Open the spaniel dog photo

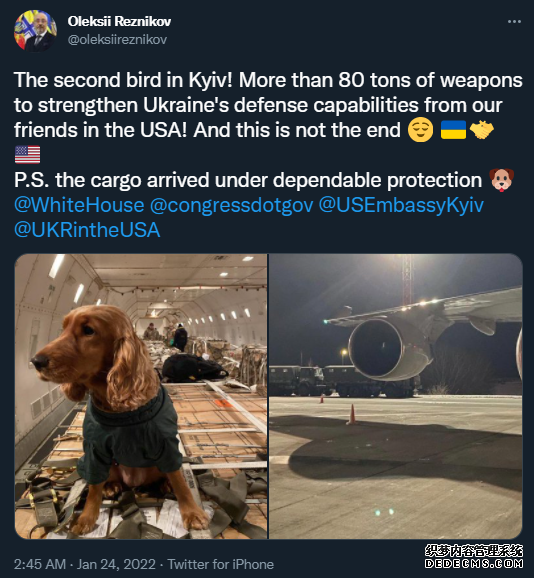[141, 396]
